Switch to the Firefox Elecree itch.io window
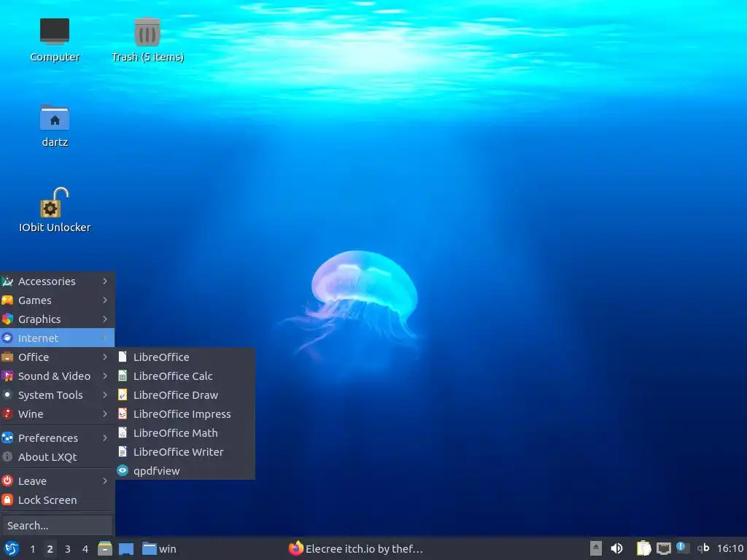 (x=356, y=548)
